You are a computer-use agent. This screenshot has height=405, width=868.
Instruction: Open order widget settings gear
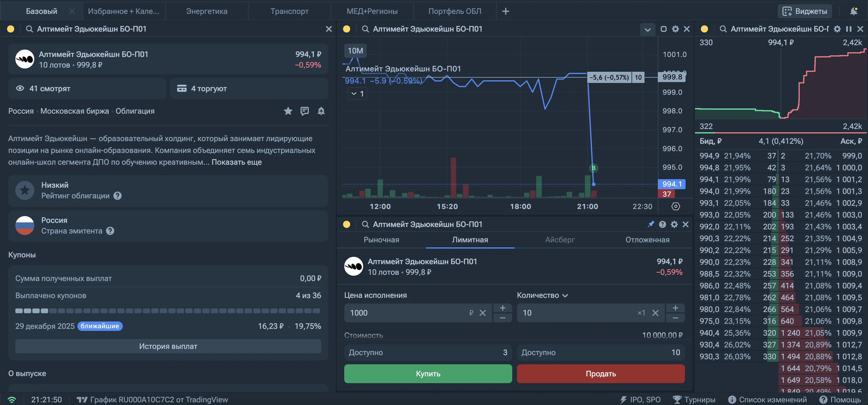tap(674, 224)
